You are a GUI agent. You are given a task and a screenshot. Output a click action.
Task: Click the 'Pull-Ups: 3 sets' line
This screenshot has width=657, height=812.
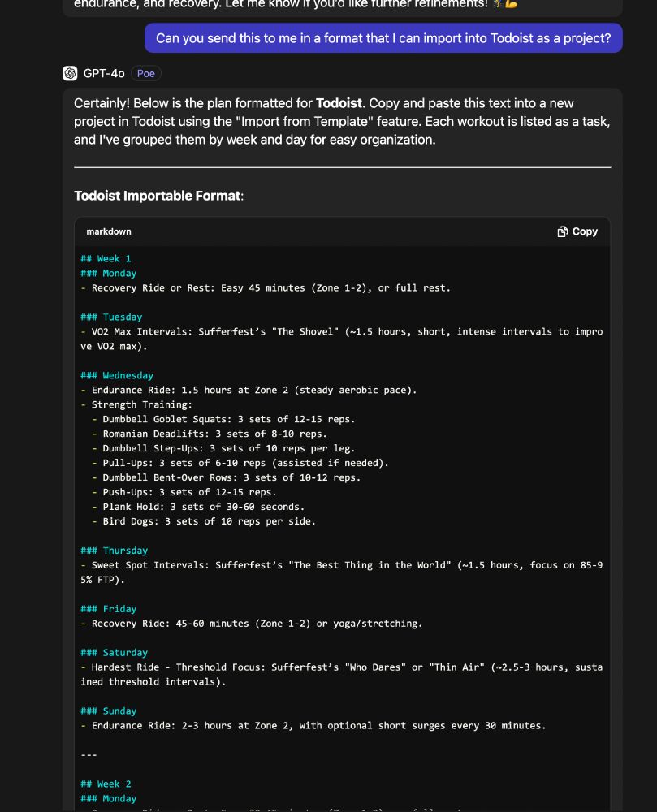pyautogui.click(x=240, y=463)
